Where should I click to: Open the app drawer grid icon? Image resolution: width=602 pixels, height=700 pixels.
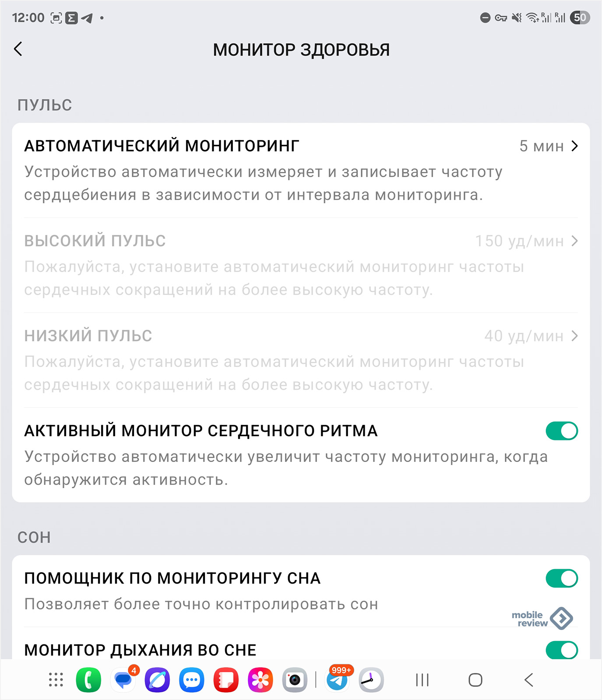[56, 680]
